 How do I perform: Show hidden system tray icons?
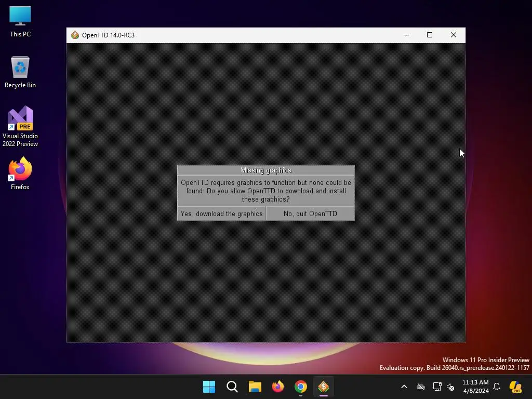(x=404, y=387)
